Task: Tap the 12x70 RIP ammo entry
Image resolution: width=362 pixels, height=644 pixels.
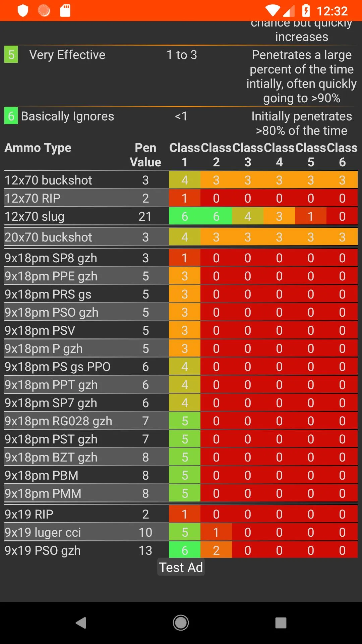Action: click(33, 198)
